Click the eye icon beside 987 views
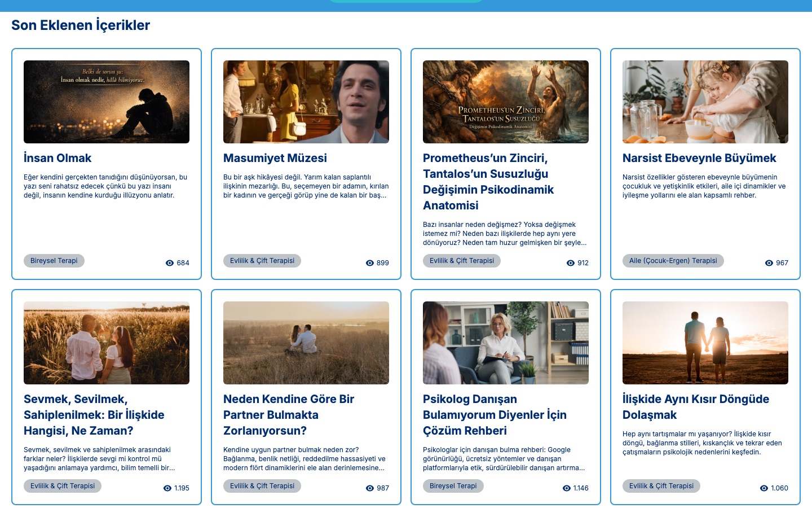This screenshot has width=812, height=508. (370, 488)
